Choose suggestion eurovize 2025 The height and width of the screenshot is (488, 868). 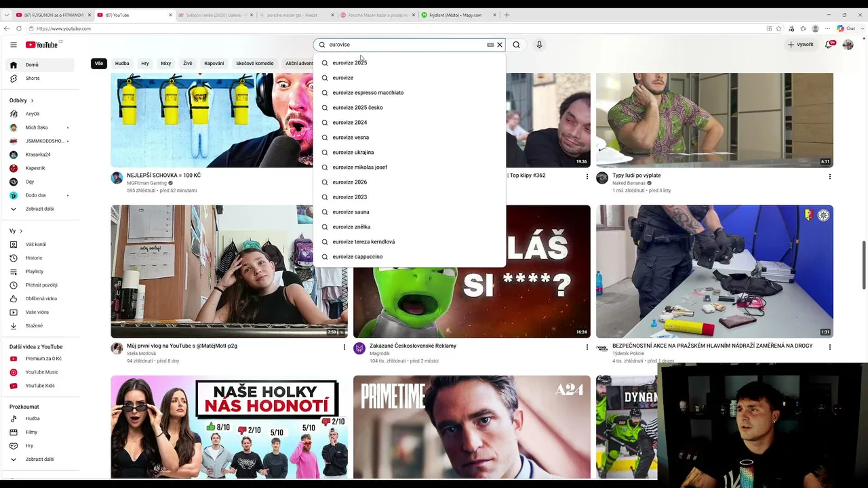410,63
